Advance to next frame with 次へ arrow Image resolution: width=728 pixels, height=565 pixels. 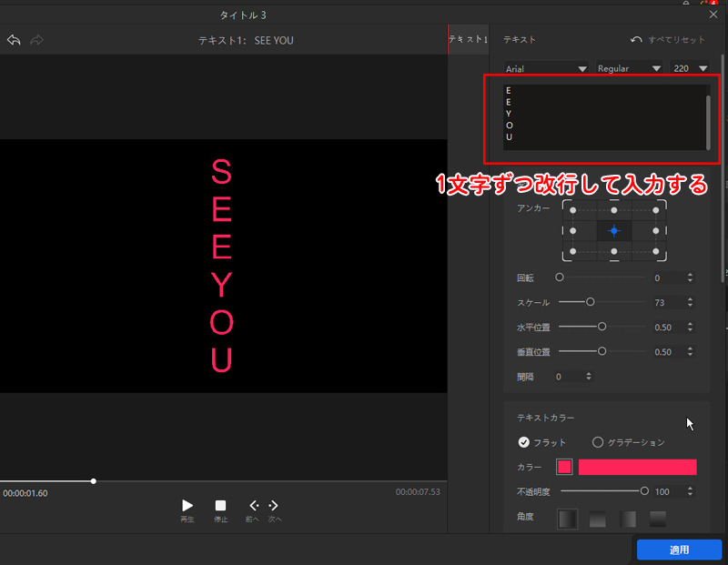[x=270, y=505]
